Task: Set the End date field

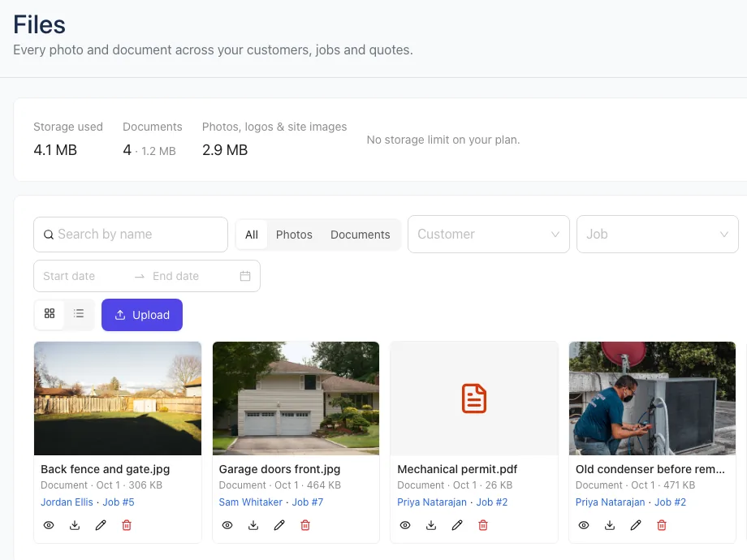Action: tap(191, 276)
